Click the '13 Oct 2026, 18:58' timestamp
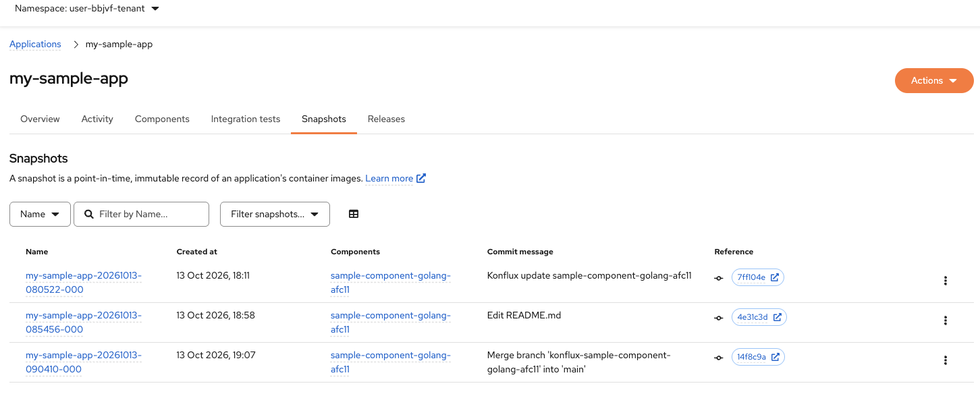The width and height of the screenshot is (980, 394). pyautogui.click(x=215, y=315)
